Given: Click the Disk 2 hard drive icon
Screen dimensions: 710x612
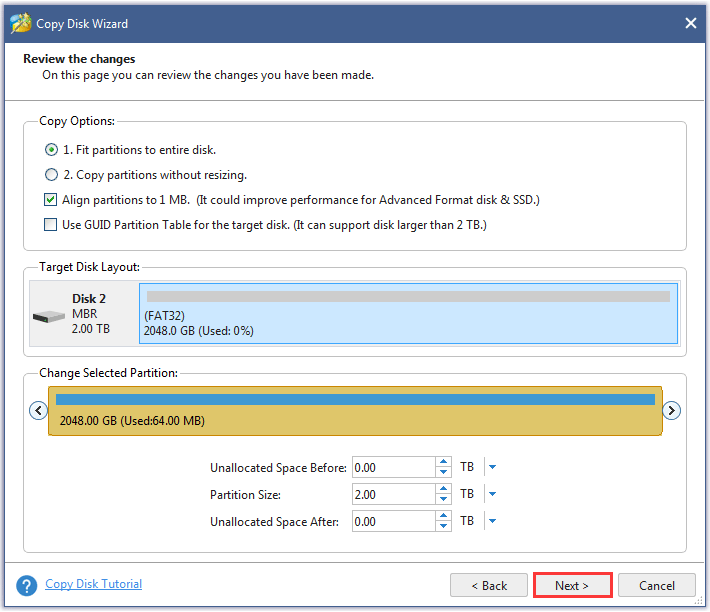Looking at the screenshot, I should [x=49, y=316].
